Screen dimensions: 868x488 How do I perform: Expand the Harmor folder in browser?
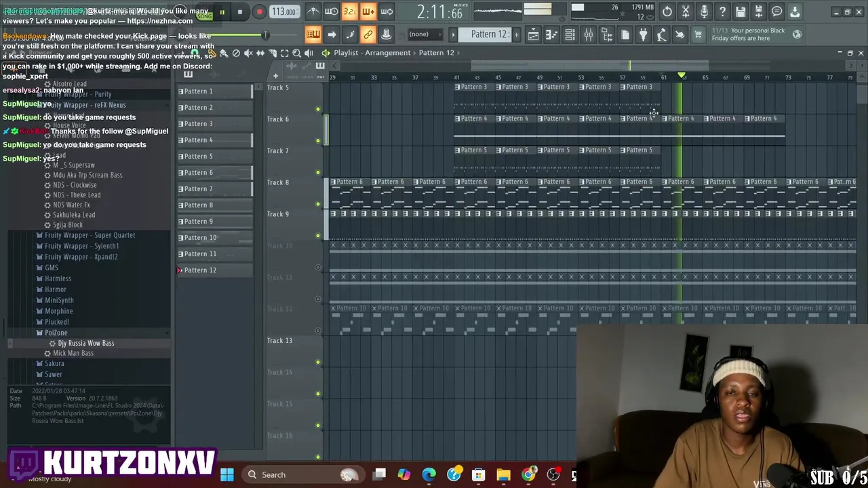tap(55, 289)
